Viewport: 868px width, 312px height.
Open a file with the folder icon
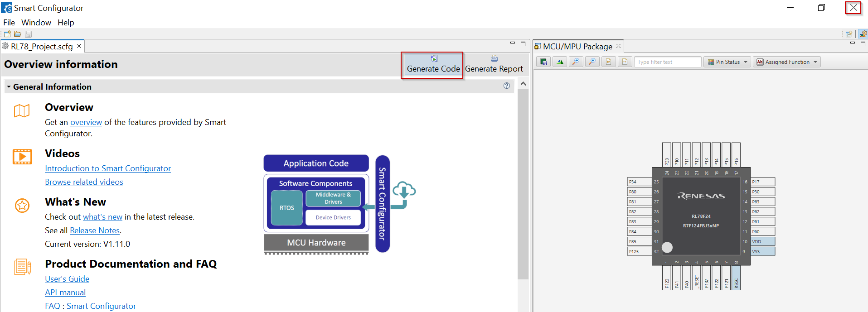(18, 34)
